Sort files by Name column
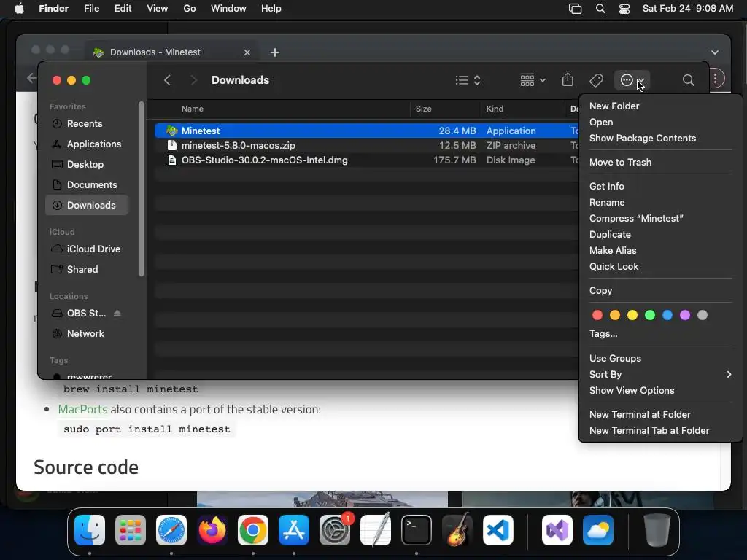This screenshot has height=560, width=747. coord(193,109)
